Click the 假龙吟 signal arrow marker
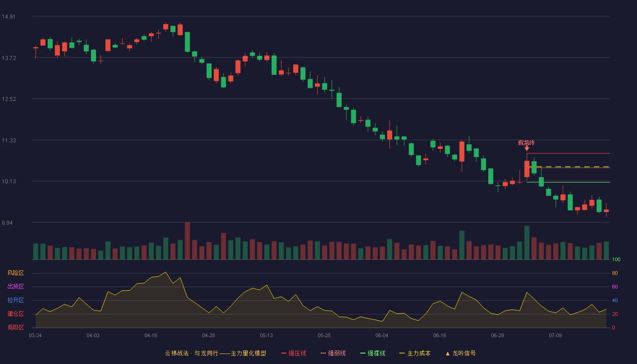 point(527,148)
